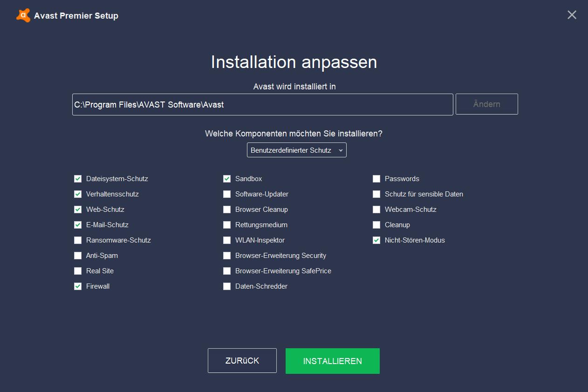
Task: Open the Benutzerdefinierter Schutz dropdown
Action: tap(297, 150)
